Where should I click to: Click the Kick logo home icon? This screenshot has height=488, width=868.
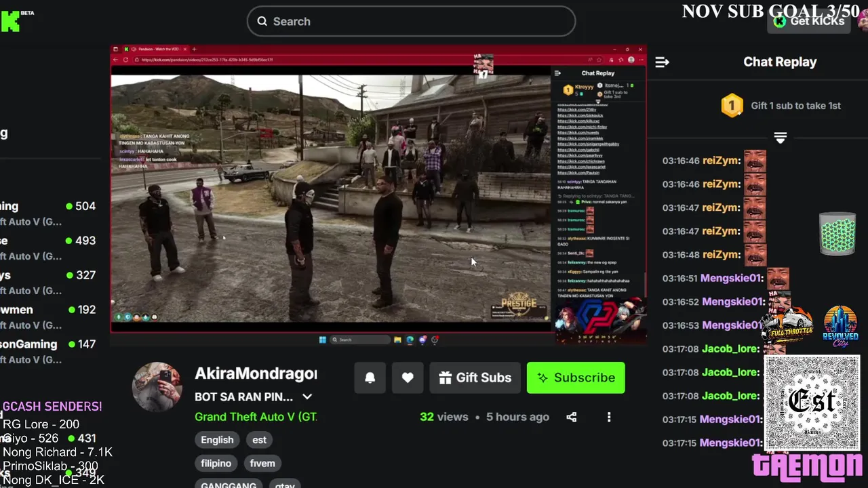(x=10, y=20)
